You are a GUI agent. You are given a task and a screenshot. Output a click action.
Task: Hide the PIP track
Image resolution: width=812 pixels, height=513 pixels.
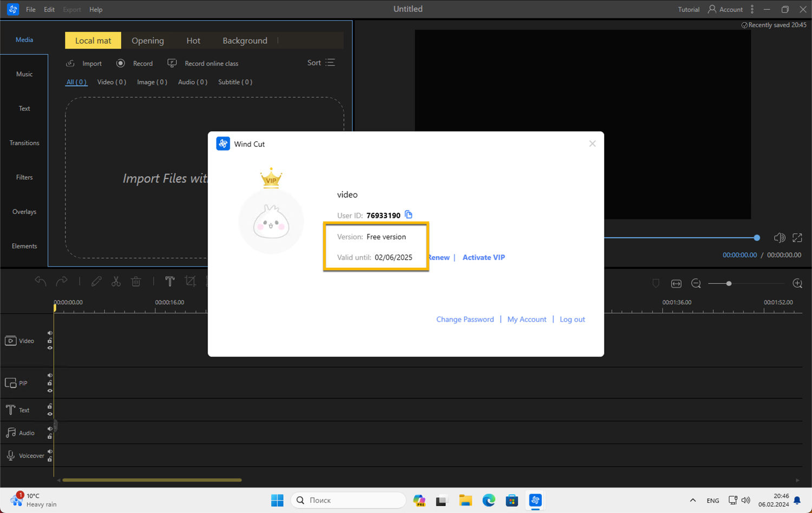pyautogui.click(x=50, y=391)
